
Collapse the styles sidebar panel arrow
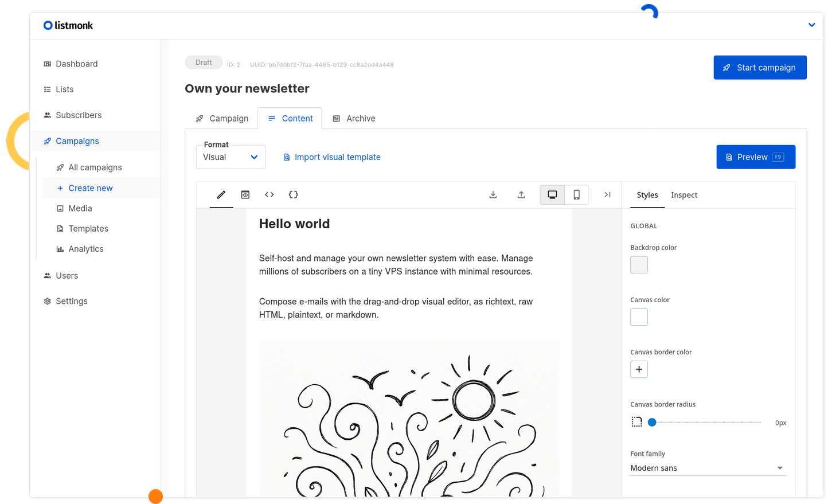[607, 195]
